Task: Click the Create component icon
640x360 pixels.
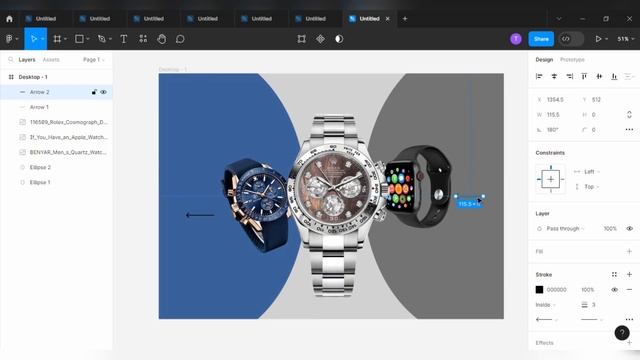Action: (320, 39)
